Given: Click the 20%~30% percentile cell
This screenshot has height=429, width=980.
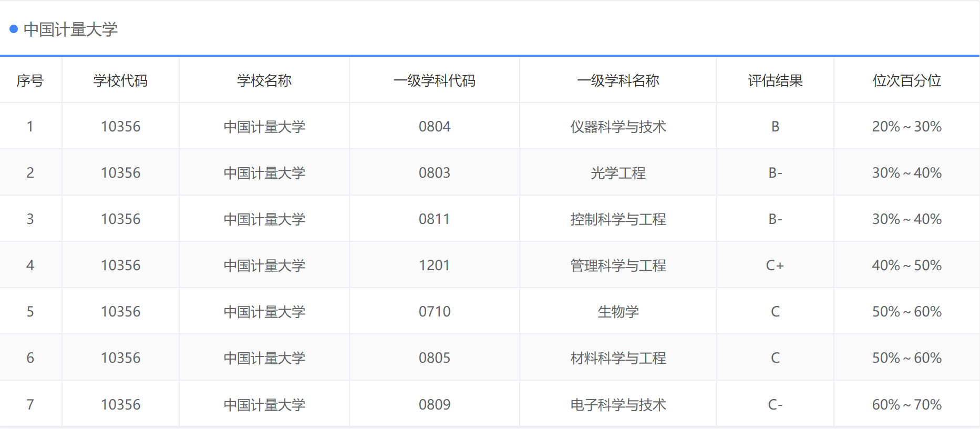Looking at the screenshot, I should (x=906, y=127).
